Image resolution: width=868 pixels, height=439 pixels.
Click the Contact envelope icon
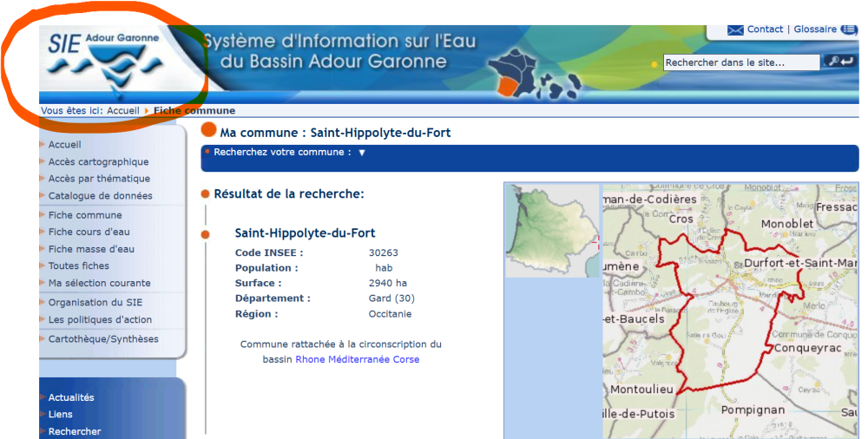[x=735, y=29]
